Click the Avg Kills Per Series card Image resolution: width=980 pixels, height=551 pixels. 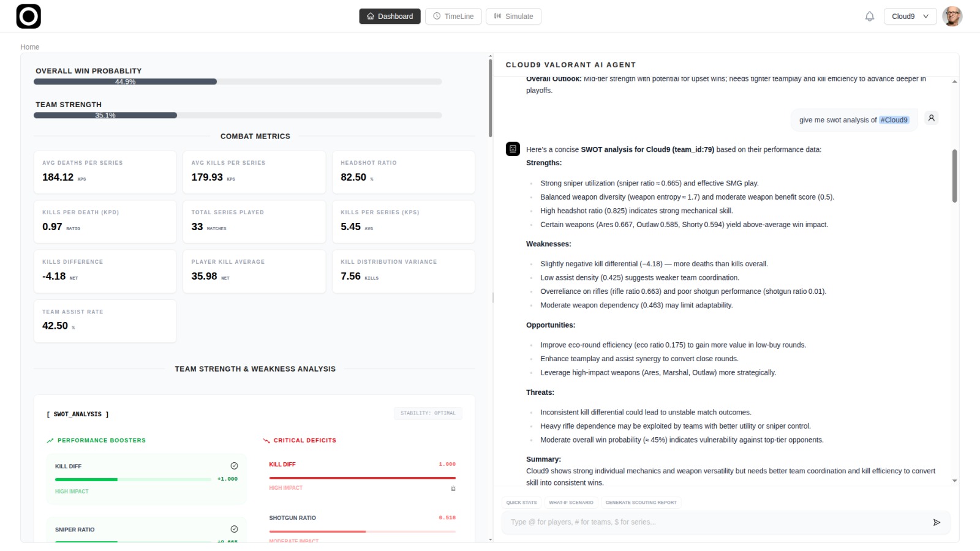254,172
